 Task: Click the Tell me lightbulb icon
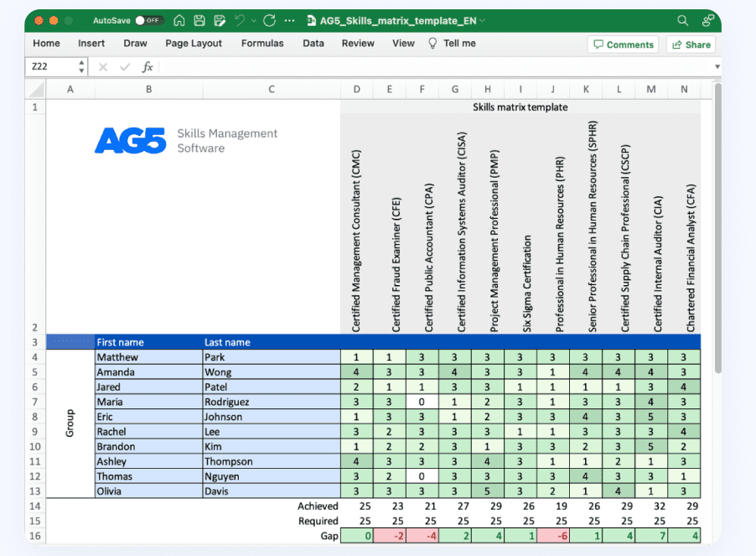click(432, 44)
